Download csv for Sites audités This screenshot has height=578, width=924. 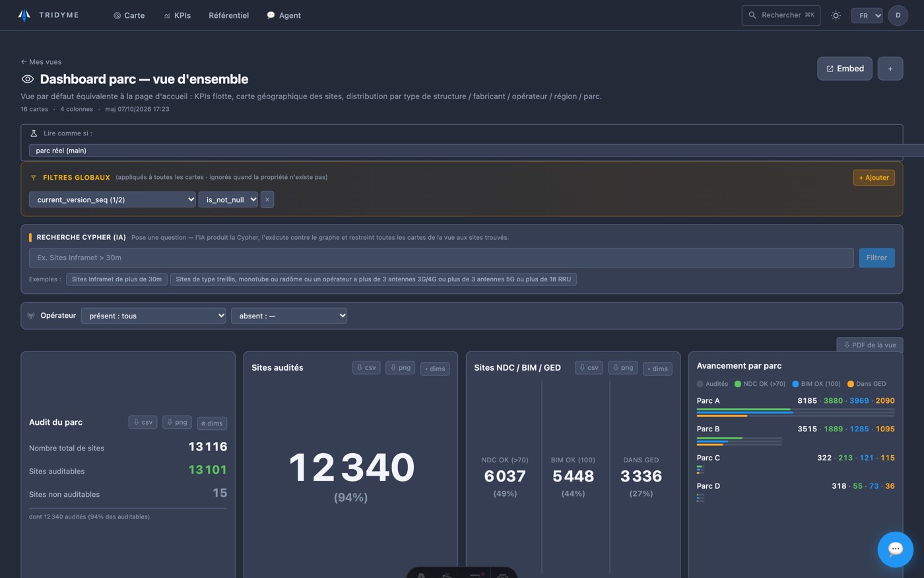click(x=366, y=368)
